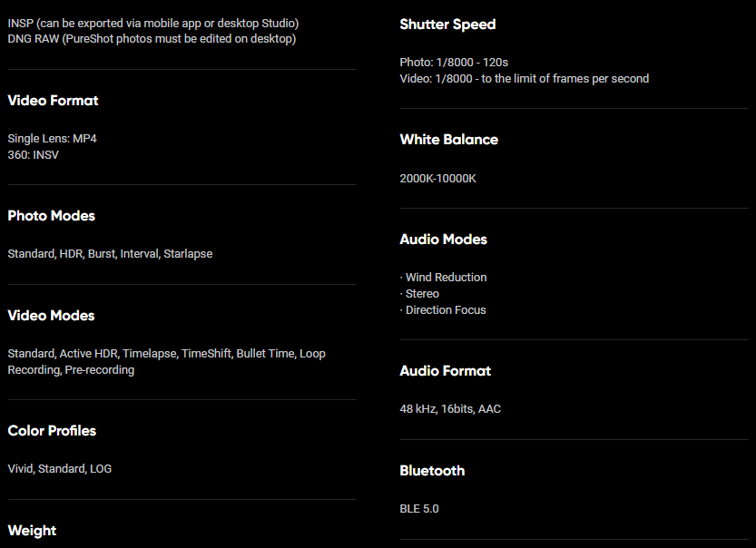Select the Photo Modes heading
The image size is (756, 548).
52,215
